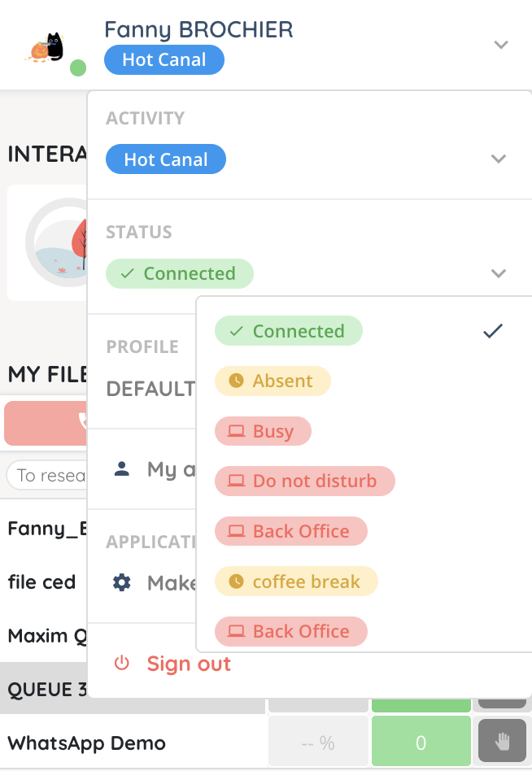Click the person icon for My account
This screenshot has height=771, width=532.
click(x=122, y=468)
